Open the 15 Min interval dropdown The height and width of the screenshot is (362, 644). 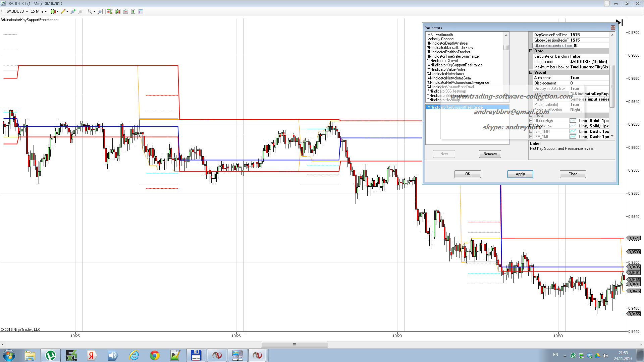pyautogui.click(x=39, y=11)
